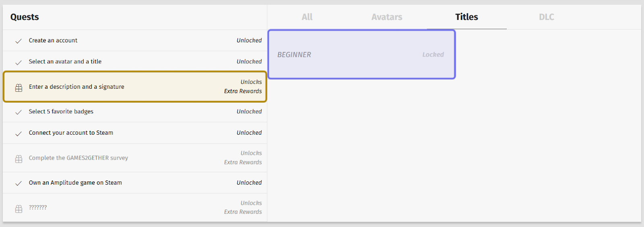This screenshot has height=227, width=644.
Task: Click the Unlocked status of Connect to Steam quest
Action: (x=249, y=133)
